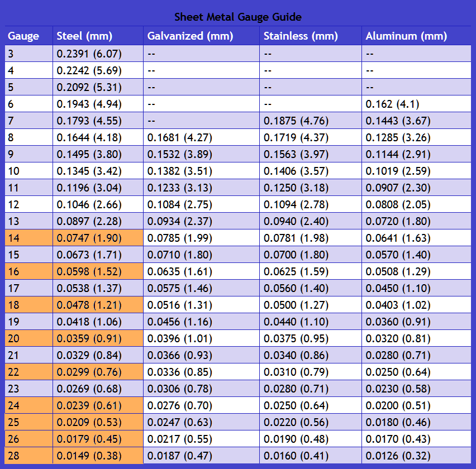The height and width of the screenshot is (469, 476).
Task: Click galvanized cell "0.0396 (1.01)"
Action: point(201,338)
